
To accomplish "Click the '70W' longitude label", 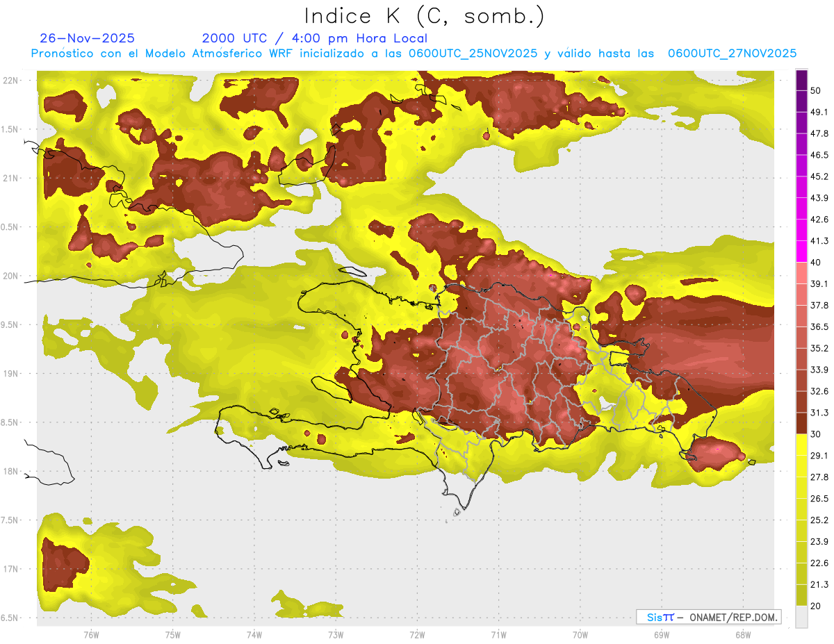I will (580, 634).
